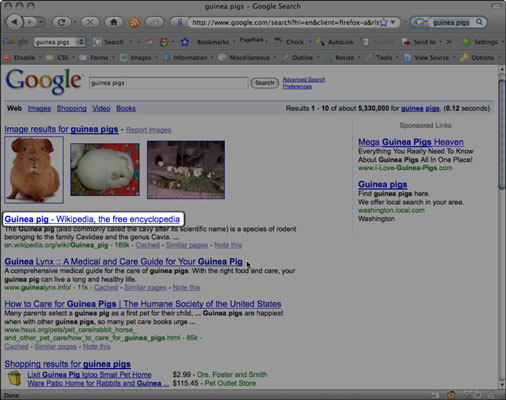The image size is (506, 400).
Task: Click the AutoLink toolbar button
Action: [x=335, y=42]
